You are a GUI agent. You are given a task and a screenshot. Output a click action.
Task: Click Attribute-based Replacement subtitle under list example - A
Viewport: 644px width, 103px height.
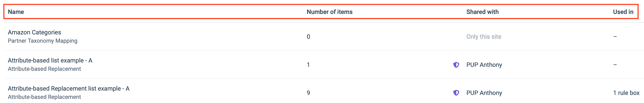(x=44, y=69)
